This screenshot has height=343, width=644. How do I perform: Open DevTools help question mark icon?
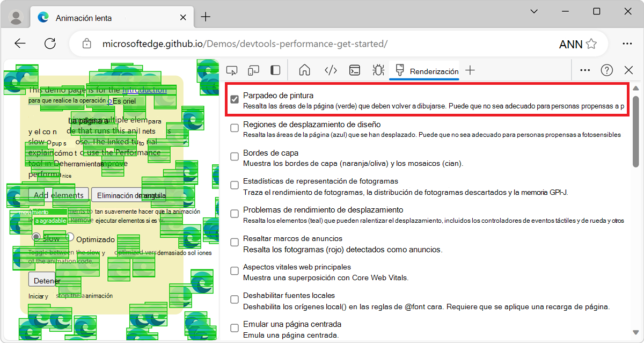(x=607, y=70)
